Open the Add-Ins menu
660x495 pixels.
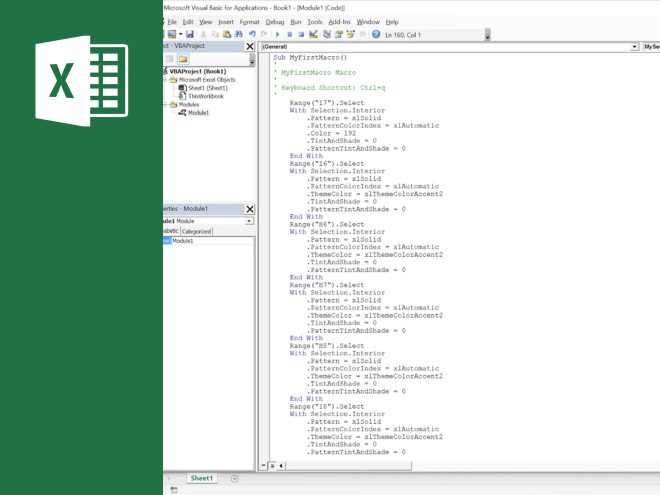tap(339, 21)
